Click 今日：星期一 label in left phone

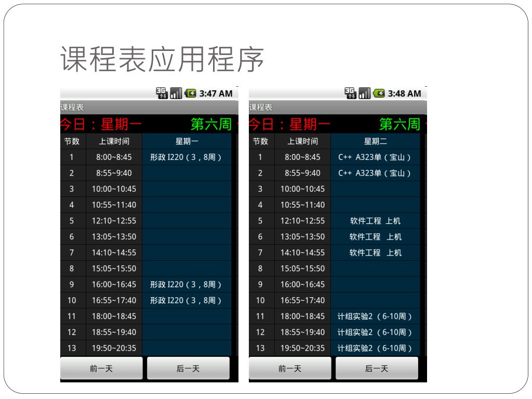coord(101,124)
